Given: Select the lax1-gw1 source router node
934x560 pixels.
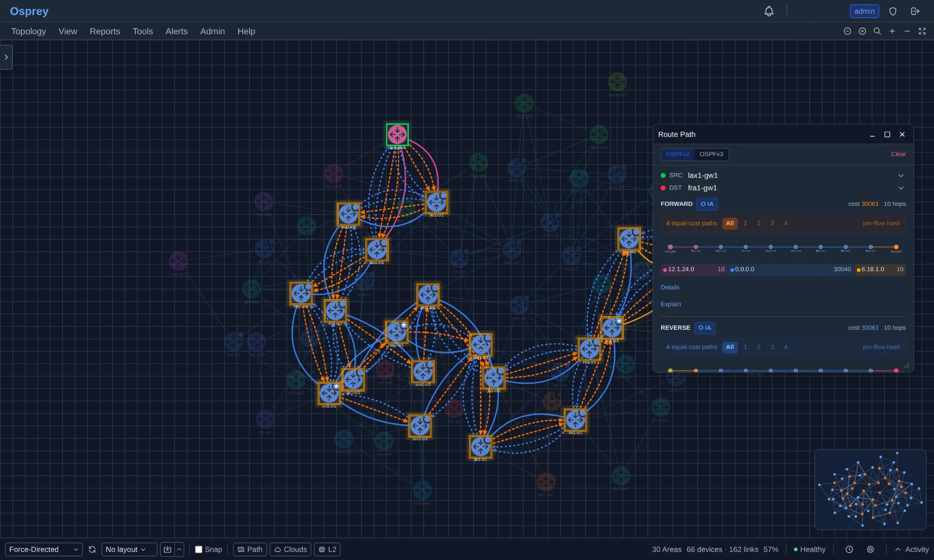Looking at the screenshot, I should (397, 135).
